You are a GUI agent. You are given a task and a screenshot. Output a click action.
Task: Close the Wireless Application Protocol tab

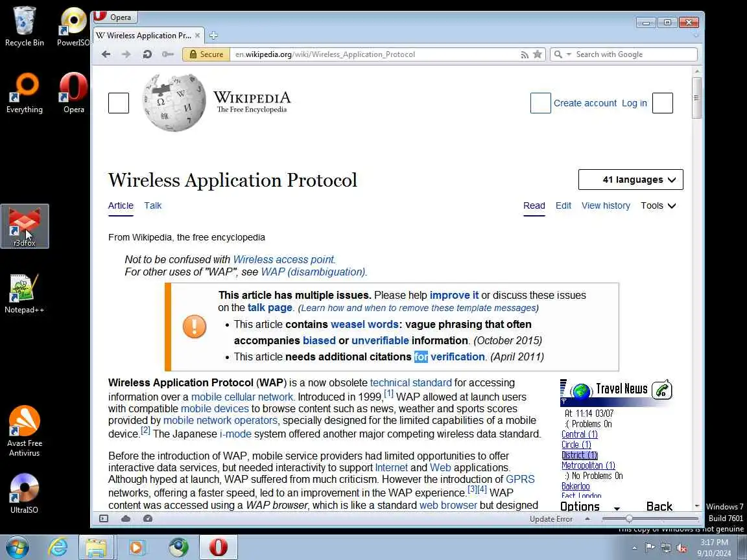point(197,35)
